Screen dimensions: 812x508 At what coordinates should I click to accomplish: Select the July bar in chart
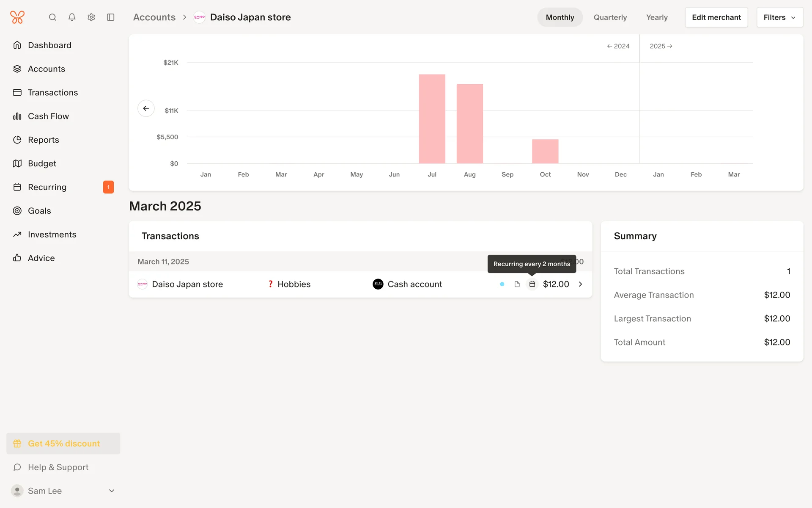coord(432,119)
